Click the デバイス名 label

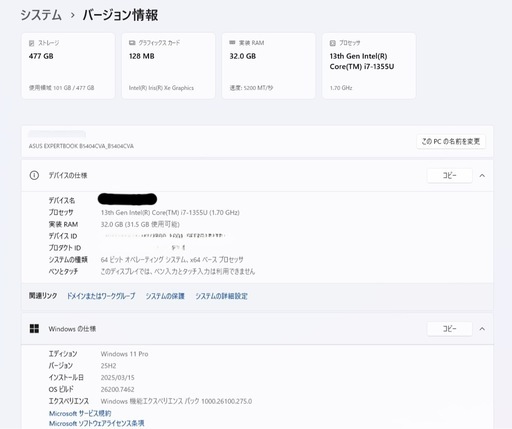click(x=62, y=200)
